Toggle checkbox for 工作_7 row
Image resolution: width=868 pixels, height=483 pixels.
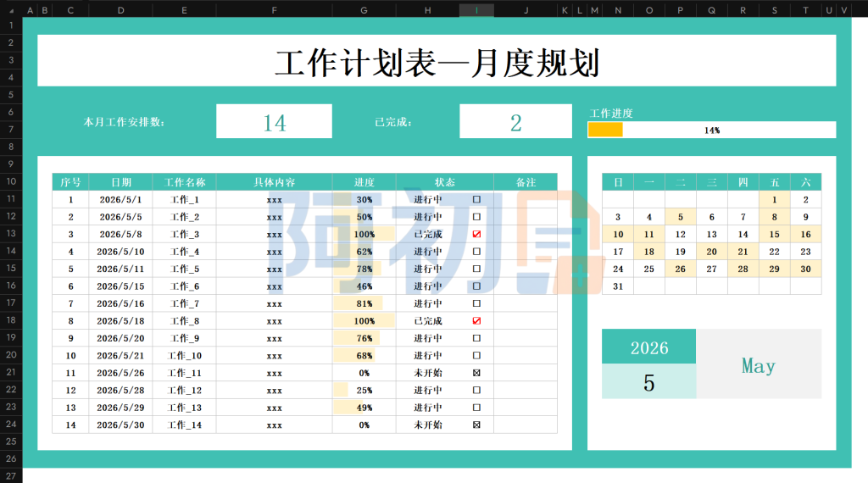pyautogui.click(x=476, y=303)
